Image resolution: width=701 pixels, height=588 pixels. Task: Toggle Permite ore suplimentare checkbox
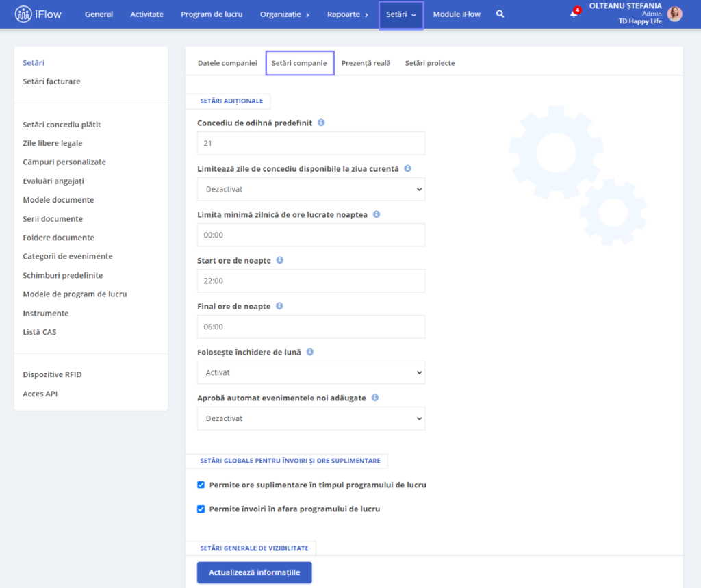click(201, 485)
